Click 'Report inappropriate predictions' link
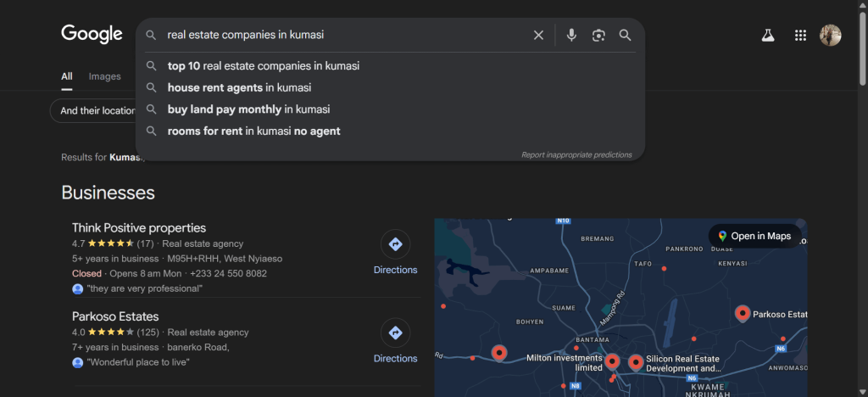Screen dimensions: 868x397 (x=576, y=155)
